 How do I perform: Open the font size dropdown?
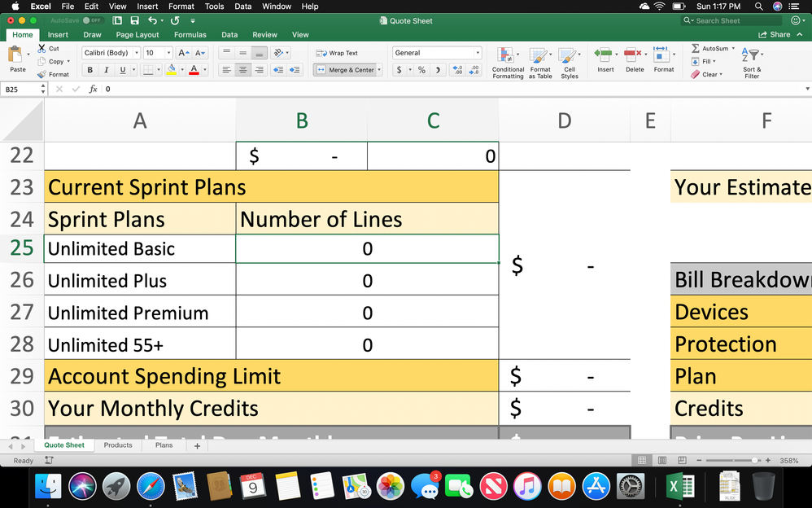168,53
